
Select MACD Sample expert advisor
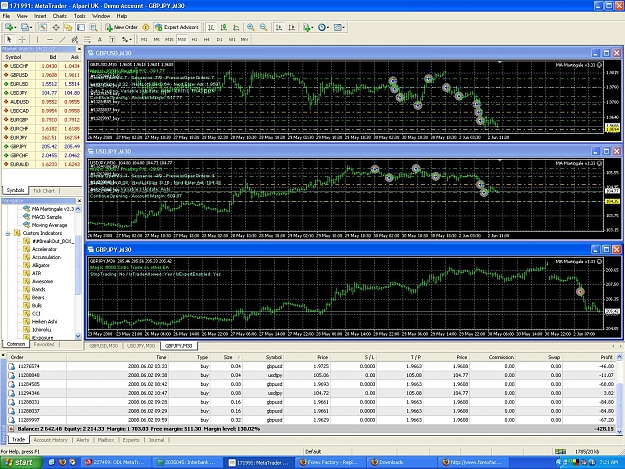click(x=47, y=217)
